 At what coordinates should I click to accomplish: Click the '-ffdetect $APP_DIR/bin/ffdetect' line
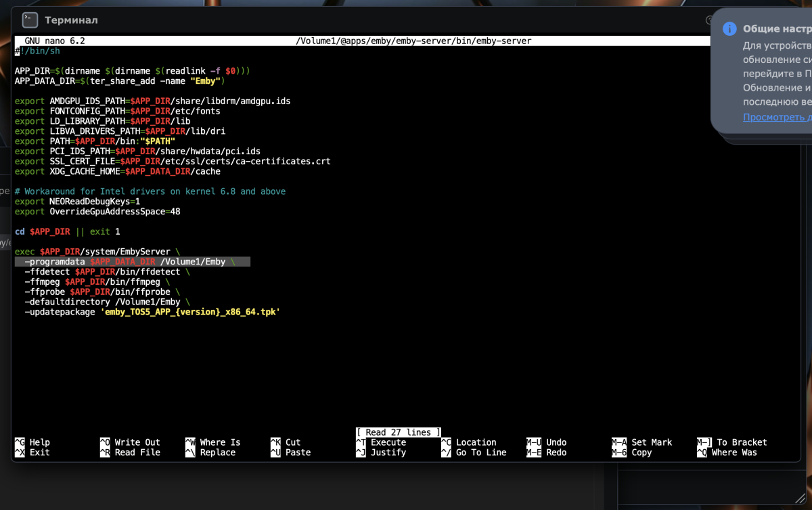click(107, 272)
